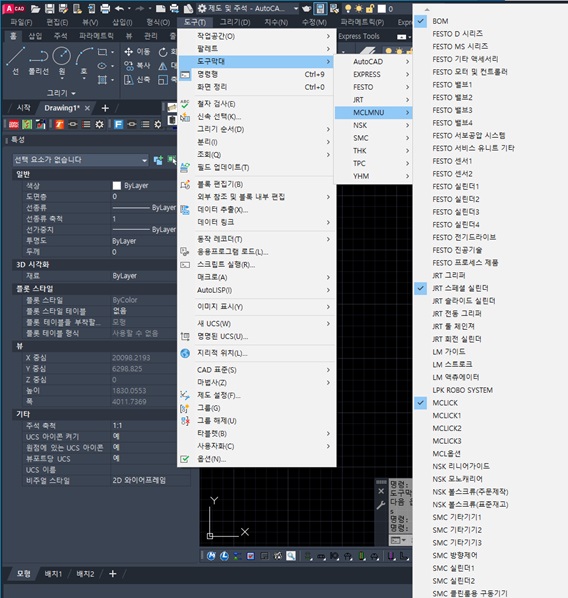
Task: Click the white ByLayer color swatch
Action: click(117, 186)
